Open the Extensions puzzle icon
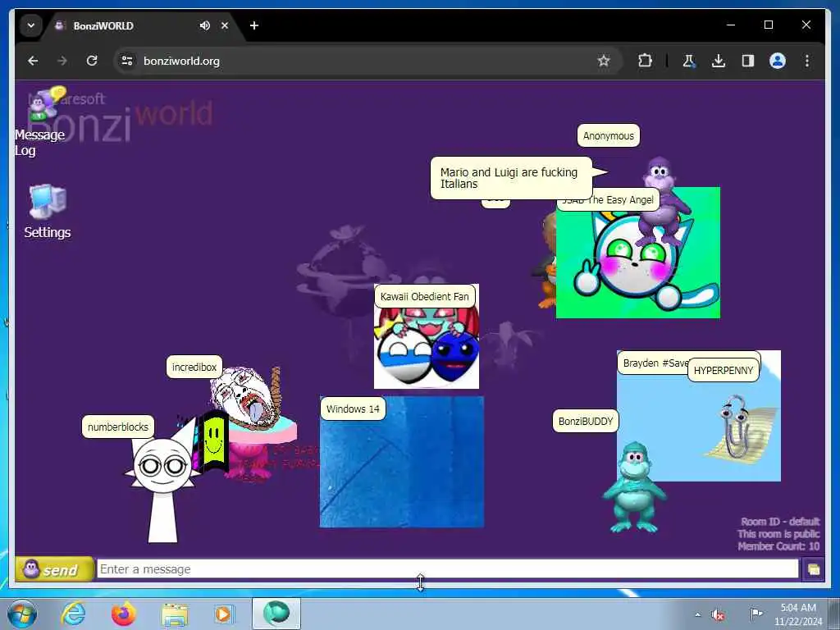 click(645, 61)
